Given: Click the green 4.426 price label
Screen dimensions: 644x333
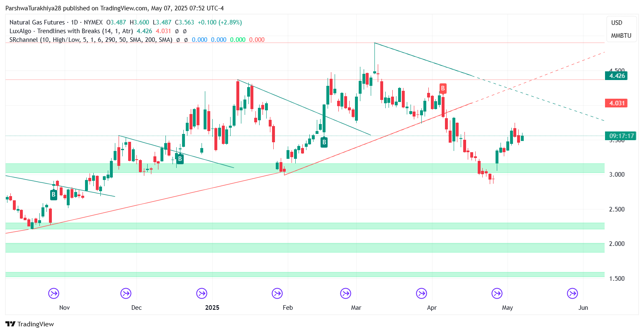Looking at the screenshot, I should 615,75.
